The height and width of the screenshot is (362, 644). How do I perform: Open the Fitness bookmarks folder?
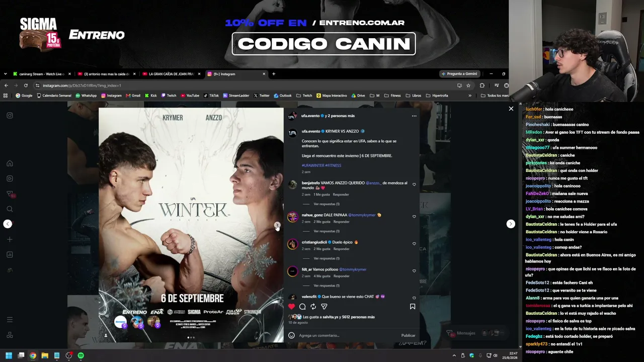pos(392,96)
